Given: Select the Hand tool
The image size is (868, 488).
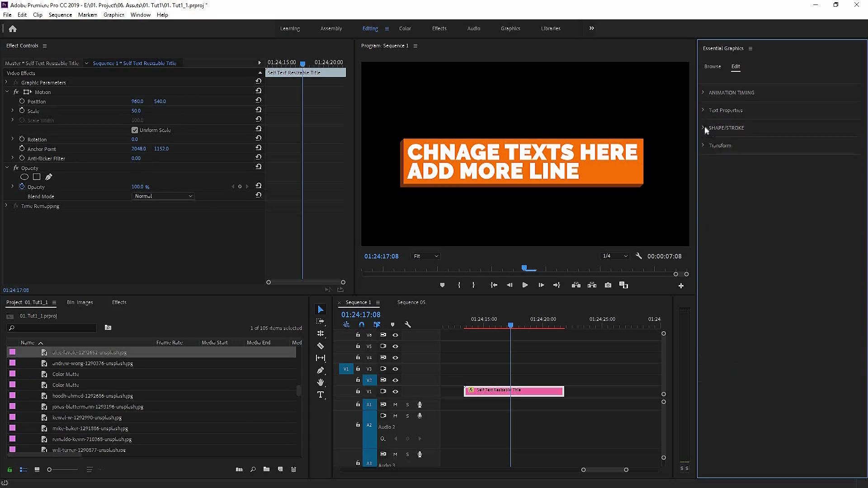Looking at the screenshot, I should pos(321,382).
